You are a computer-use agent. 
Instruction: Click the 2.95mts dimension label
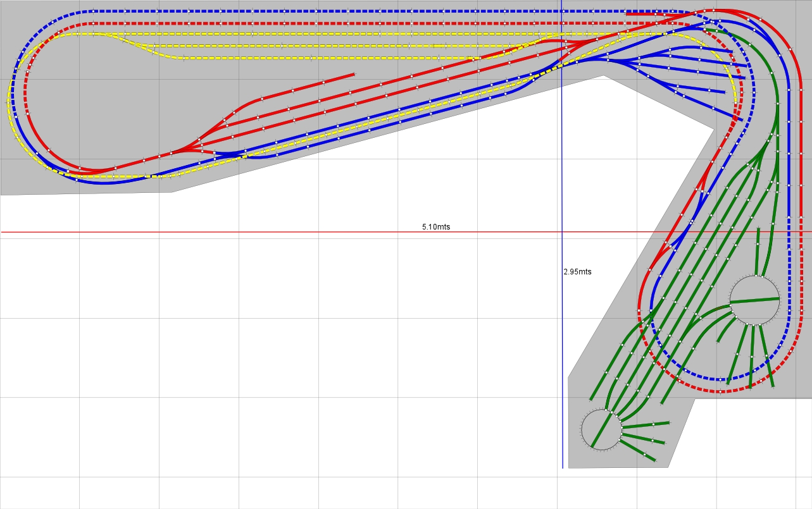click(577, 272)
